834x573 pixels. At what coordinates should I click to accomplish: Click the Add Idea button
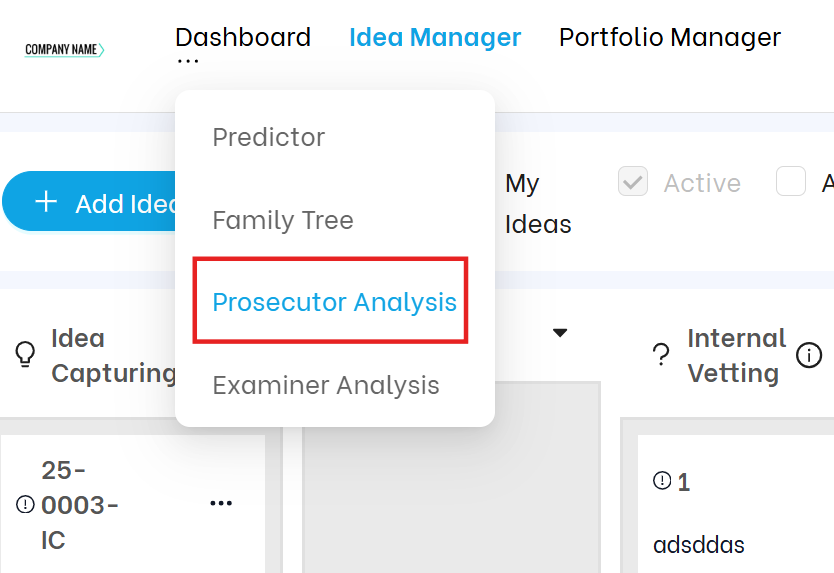tap(89, 202)
